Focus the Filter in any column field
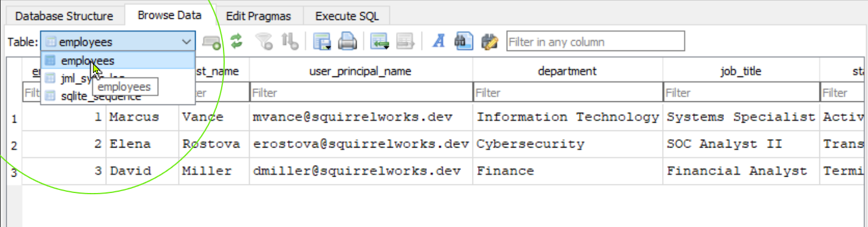 595,42
